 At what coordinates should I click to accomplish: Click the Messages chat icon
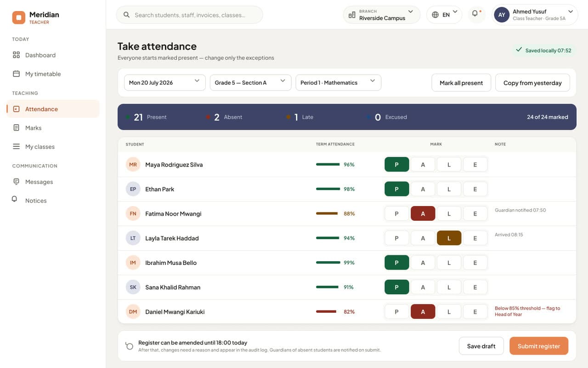coord(16,182)
